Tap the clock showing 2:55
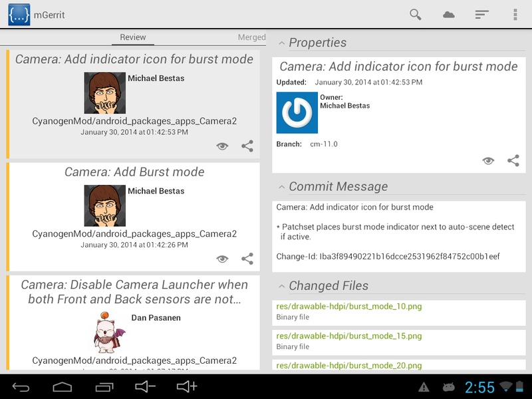 (479, 387)
